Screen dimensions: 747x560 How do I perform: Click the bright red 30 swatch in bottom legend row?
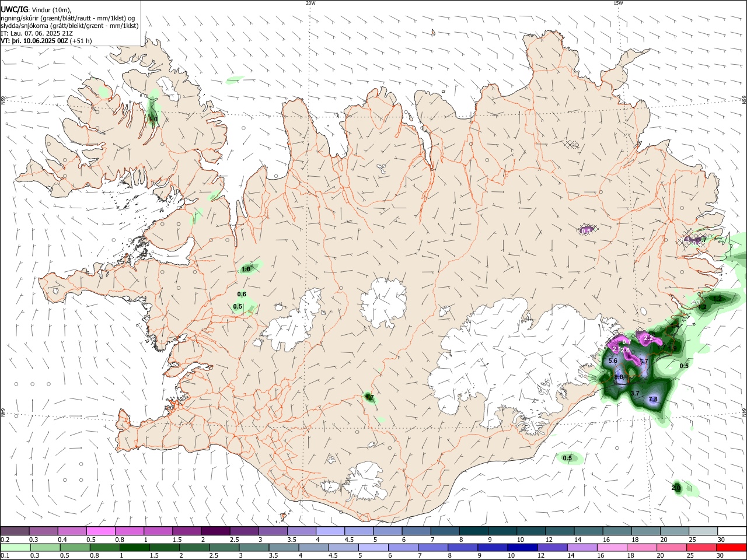click(732, 548)
